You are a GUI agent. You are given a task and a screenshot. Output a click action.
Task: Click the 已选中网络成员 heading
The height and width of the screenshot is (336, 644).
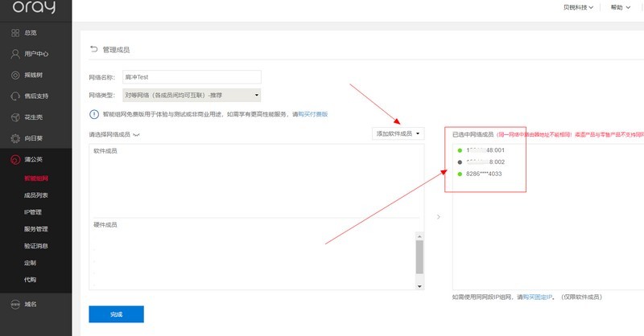[473, 134]
